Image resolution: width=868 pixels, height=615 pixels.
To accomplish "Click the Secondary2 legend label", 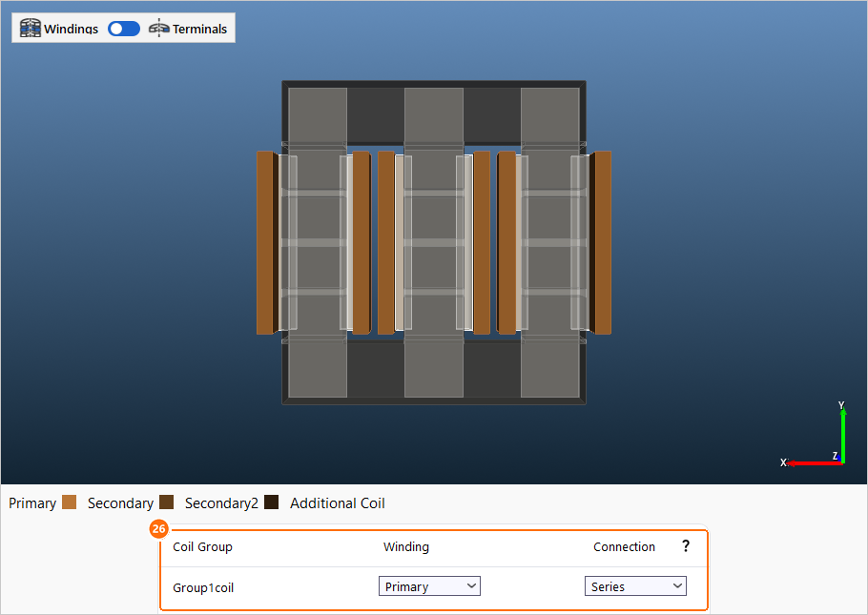I will click(221, 503).
